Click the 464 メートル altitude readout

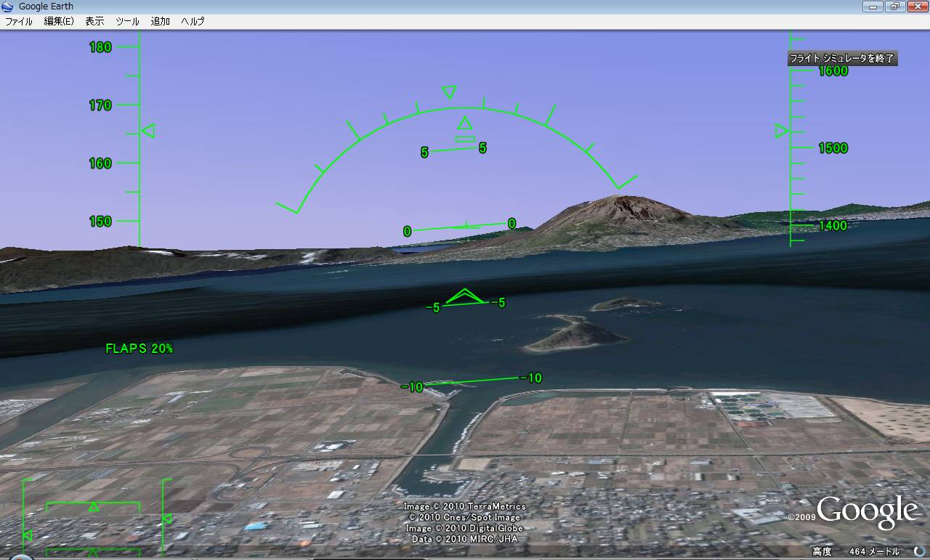[874, 552]
